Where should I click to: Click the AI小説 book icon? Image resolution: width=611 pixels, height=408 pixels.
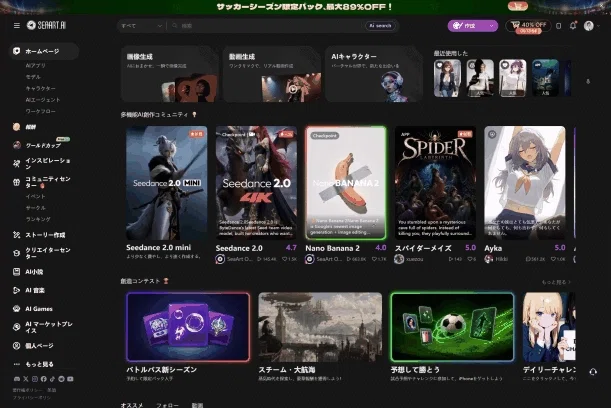[x=16, y=272]
